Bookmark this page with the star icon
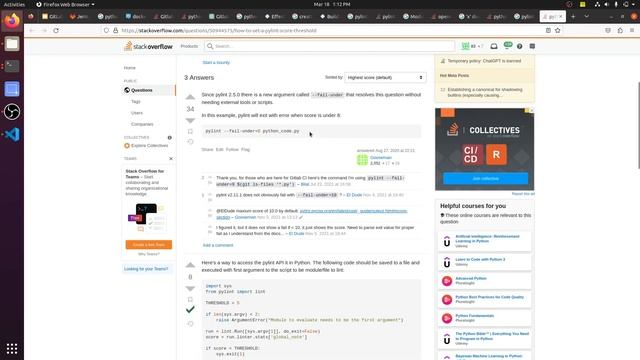Image resolution: width=640 pixels, height=360 pixels. tap(558, 31)
